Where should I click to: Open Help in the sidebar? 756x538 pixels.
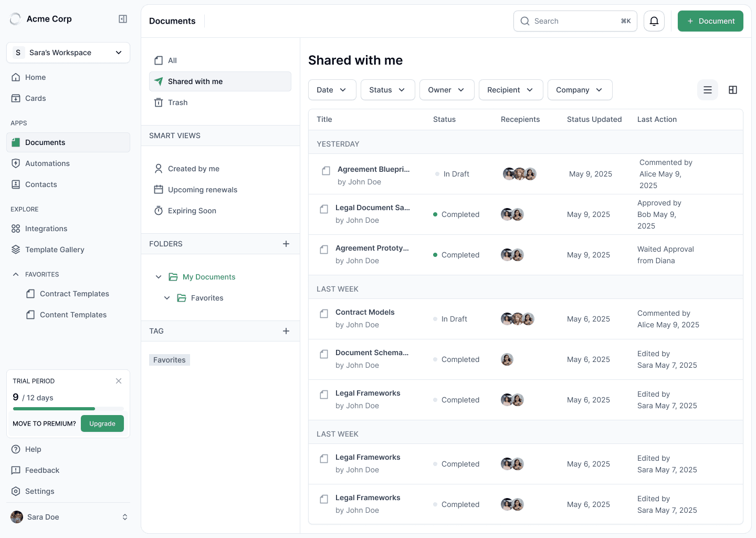point(68,449)
